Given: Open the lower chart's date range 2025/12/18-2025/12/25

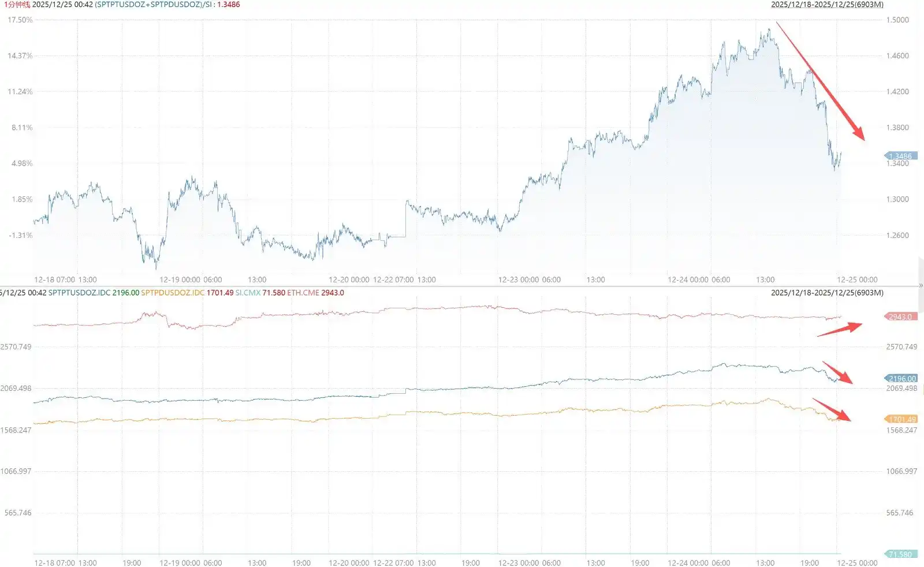Looking at the screenshot, I should [x=826, y=293].
